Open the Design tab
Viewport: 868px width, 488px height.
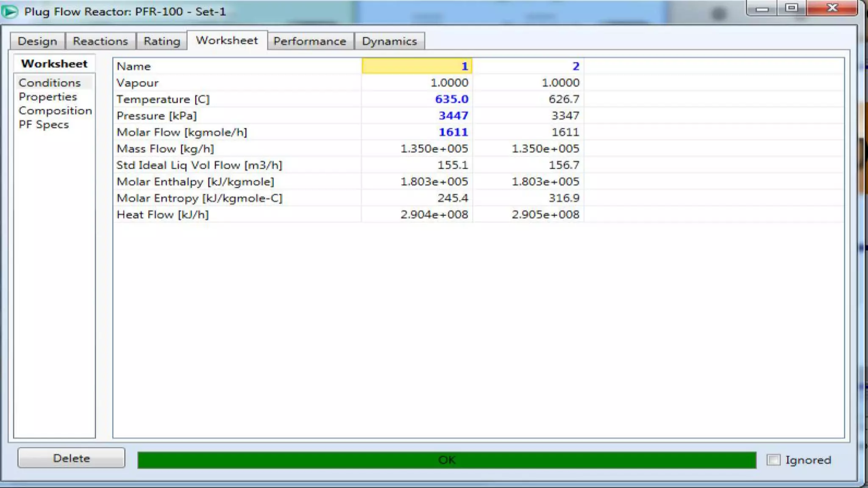coord(37,41)
